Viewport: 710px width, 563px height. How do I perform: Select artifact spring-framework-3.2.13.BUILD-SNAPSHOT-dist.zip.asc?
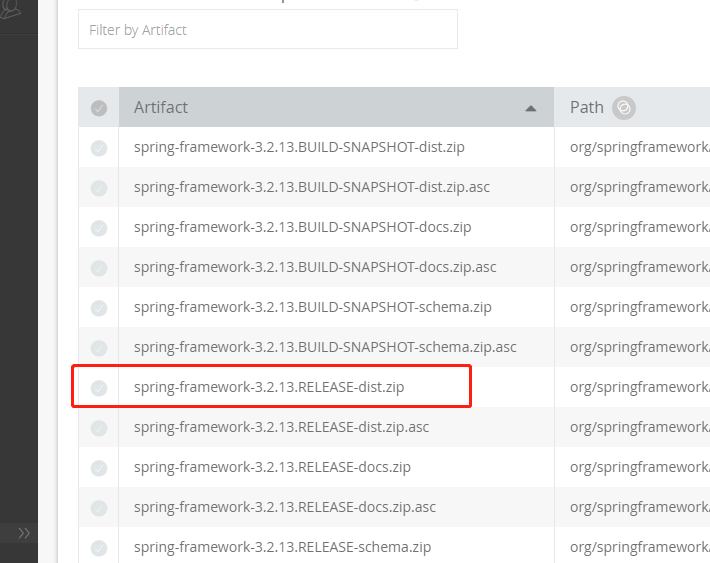pos(312,187)
